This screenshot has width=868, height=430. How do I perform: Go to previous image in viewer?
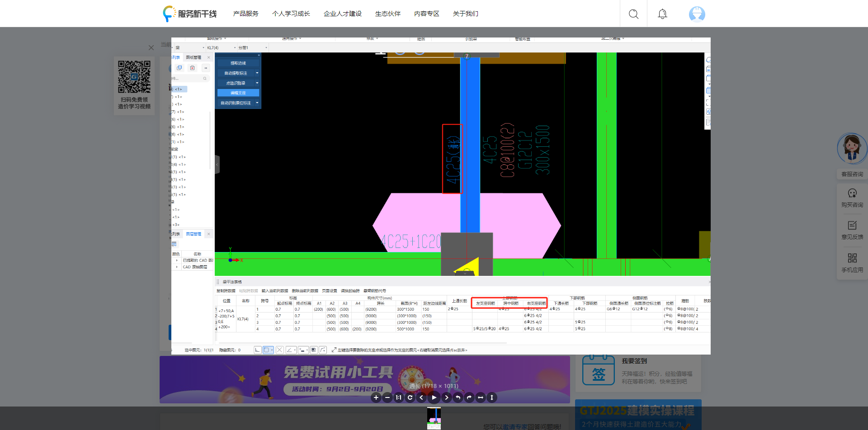[421, 397]
